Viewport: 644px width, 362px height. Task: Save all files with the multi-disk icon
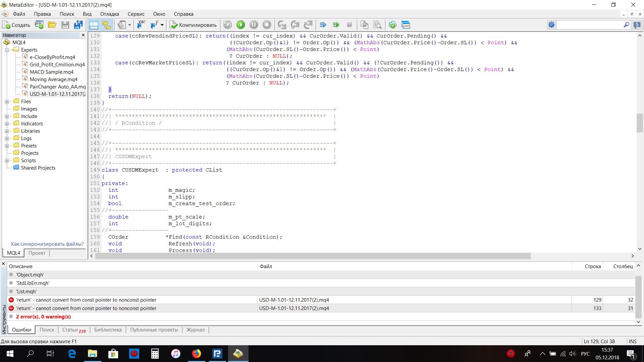78,25
